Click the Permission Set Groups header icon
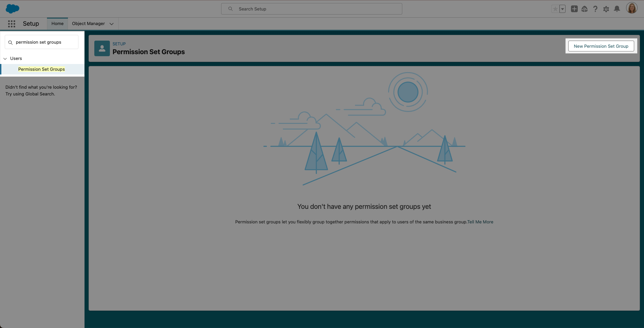Screen dimensions: 644x328 point(102,48)
